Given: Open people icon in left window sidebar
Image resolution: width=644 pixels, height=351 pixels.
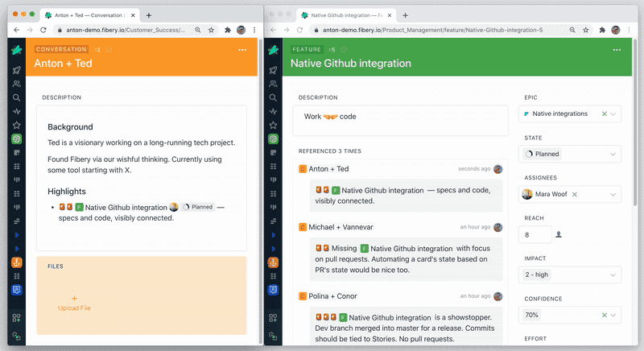Looking at the screenshot, I should pos(16,84).
